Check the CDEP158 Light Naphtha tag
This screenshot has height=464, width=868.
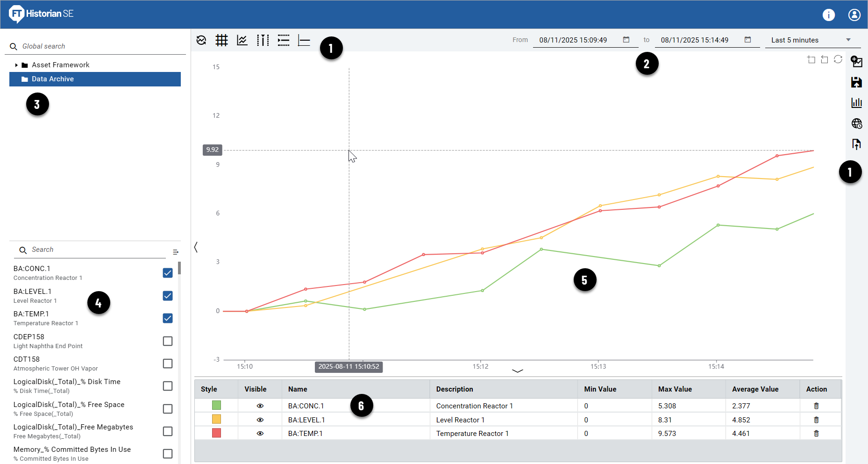167,341
